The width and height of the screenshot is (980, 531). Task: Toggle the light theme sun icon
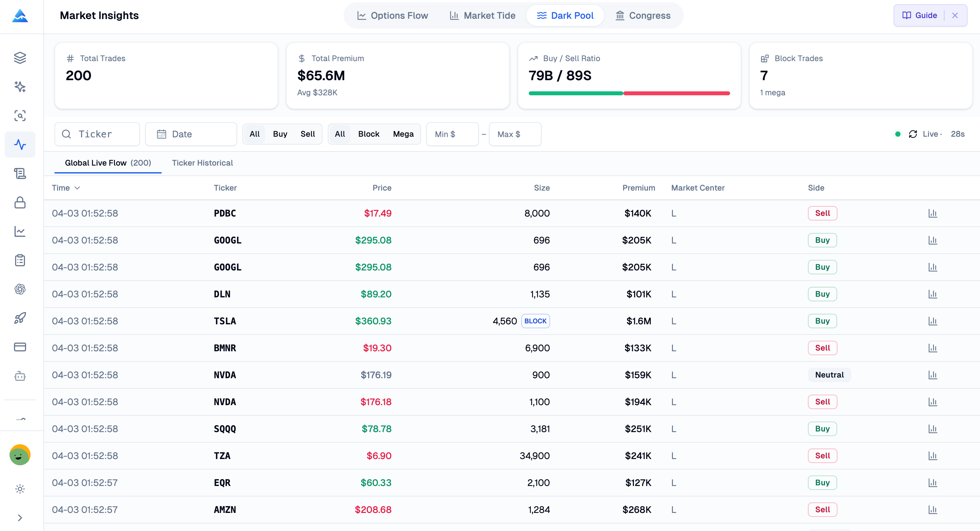pyautogui.click(x=20, y=489)
